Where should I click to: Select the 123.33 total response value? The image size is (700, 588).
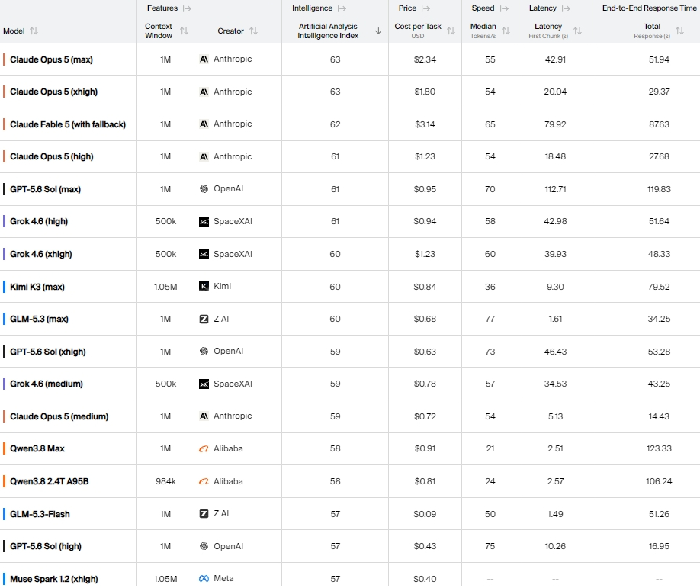click(x=659, y=448)
